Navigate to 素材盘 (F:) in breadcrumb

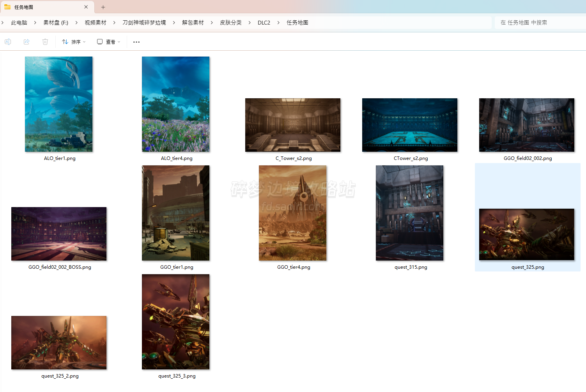(x=56, y=23)
